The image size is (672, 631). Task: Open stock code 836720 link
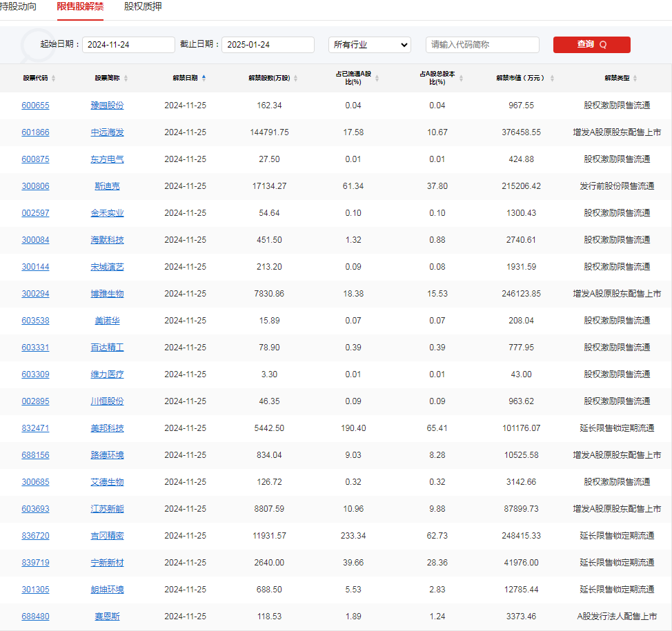[x=36, y=536]
